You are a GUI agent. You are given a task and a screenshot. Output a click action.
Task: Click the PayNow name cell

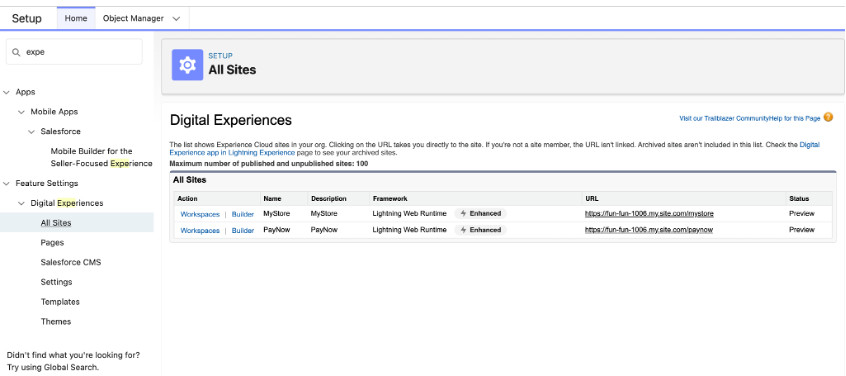[276, 230]
